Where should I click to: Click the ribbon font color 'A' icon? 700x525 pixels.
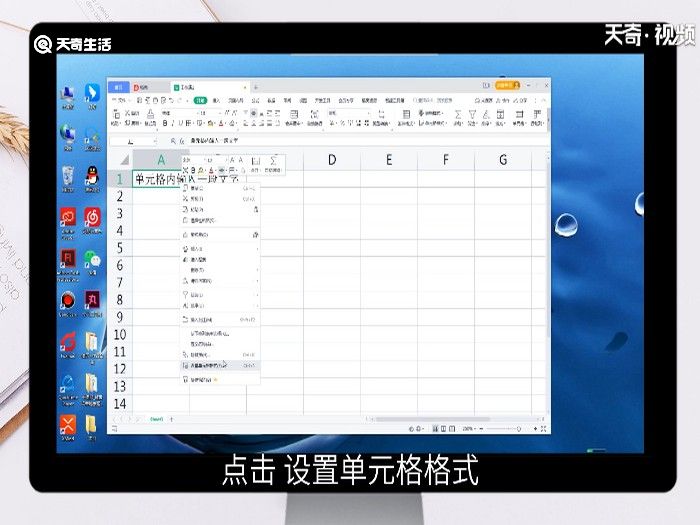(x=221, y=123)
